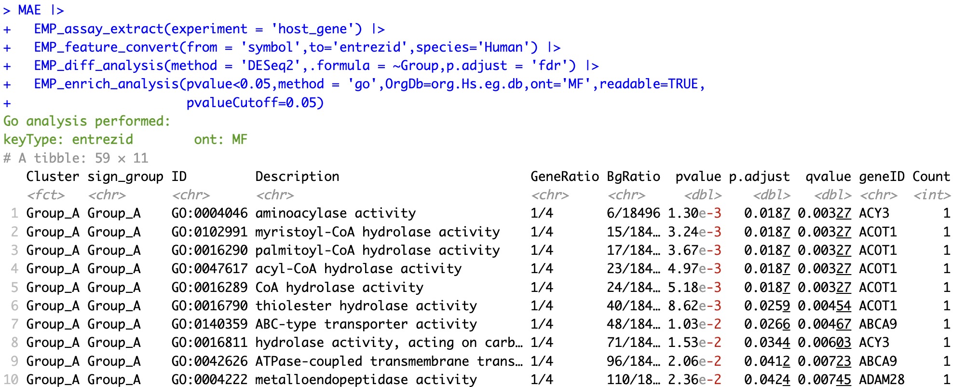Click the p.adjust column header
Image resolution: width=980 pixels, height=387 pixels.
pyautogui.click(x=759, y=177)
